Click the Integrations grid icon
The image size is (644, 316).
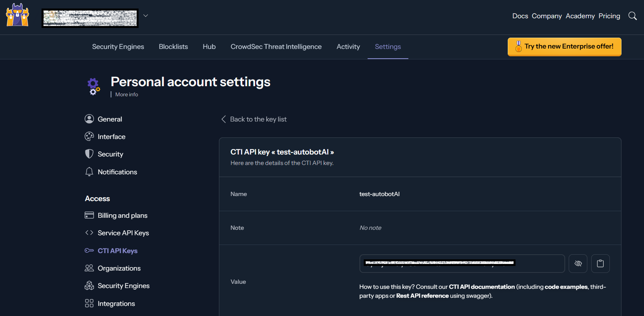pyautogui.click(x=89, y=303)
